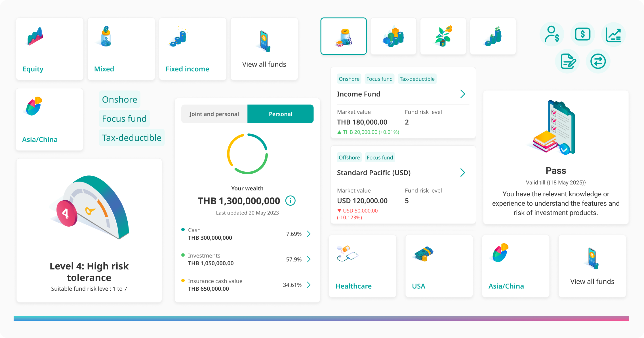Viewport: 644px width, 338px height.
Task: Select the coin jar with ladder thumbnail
Action: (x=344, y=36)
